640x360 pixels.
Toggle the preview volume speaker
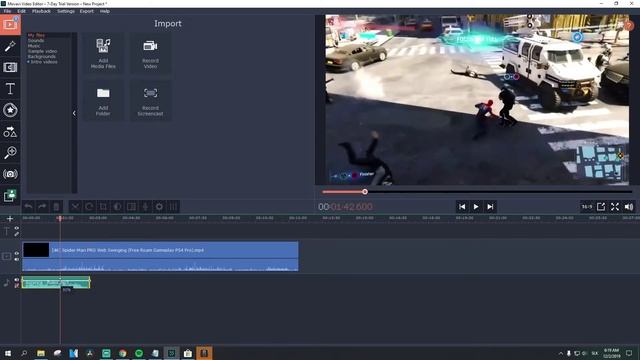click(x=629, y=207)
